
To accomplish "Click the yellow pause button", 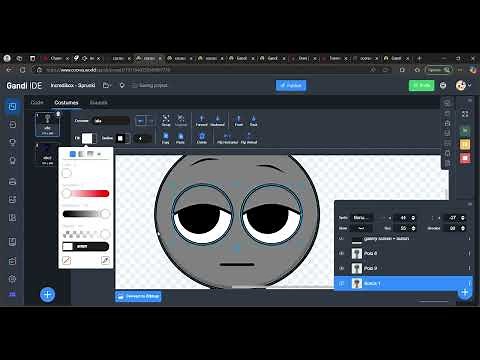I will [465, 144].
